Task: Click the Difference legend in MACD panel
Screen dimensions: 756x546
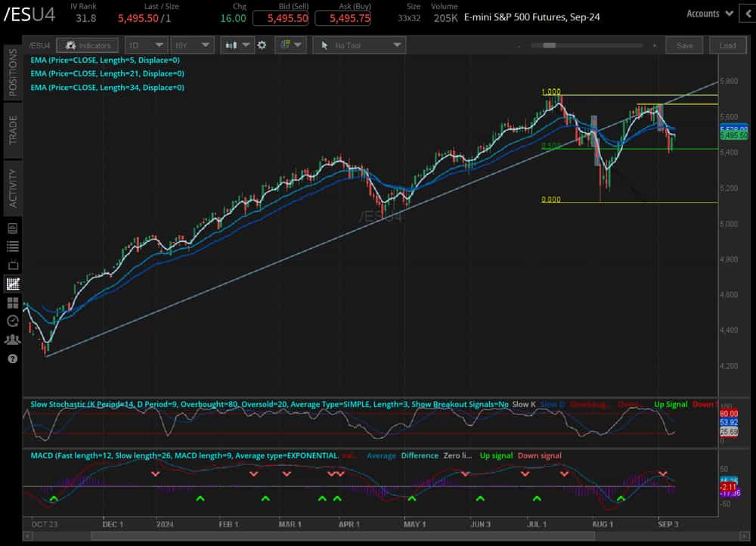Action: coord(420,455)
